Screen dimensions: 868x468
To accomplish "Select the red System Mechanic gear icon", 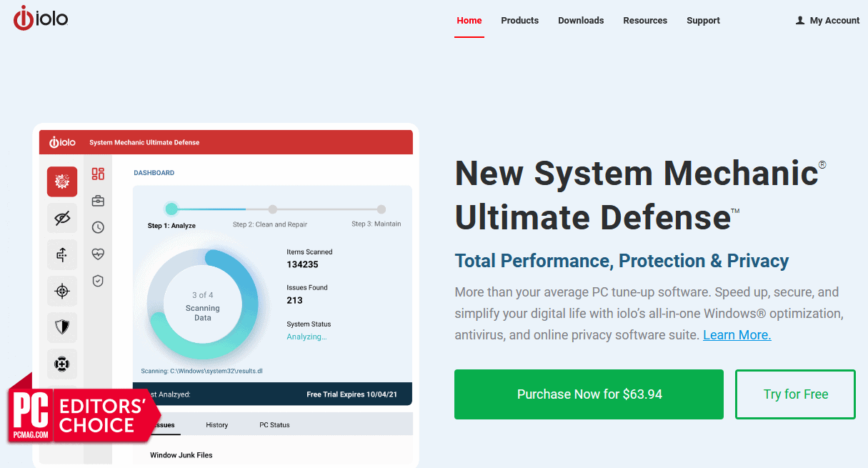I will coord(62,181).
